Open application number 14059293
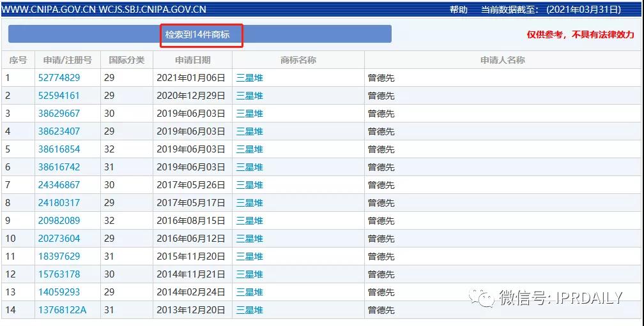644x326 pixels. (x=59, y=292)
